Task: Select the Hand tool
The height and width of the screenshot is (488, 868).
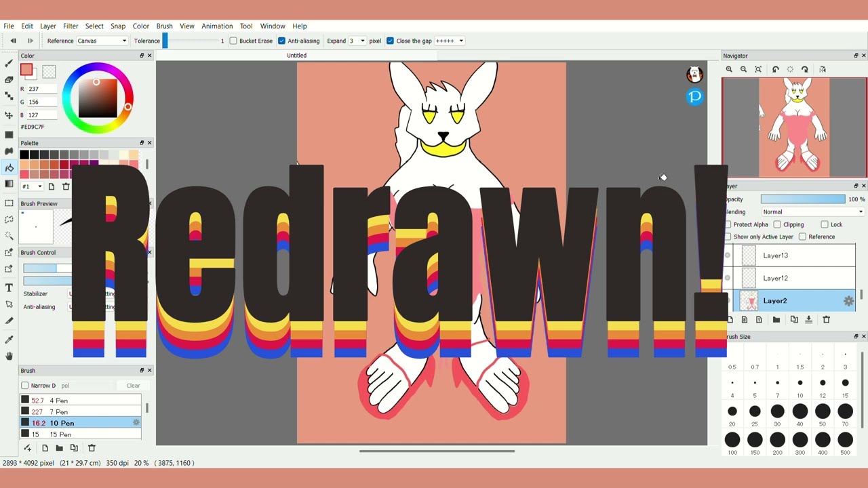Action: pyautogui.click(x=9, y=356)
